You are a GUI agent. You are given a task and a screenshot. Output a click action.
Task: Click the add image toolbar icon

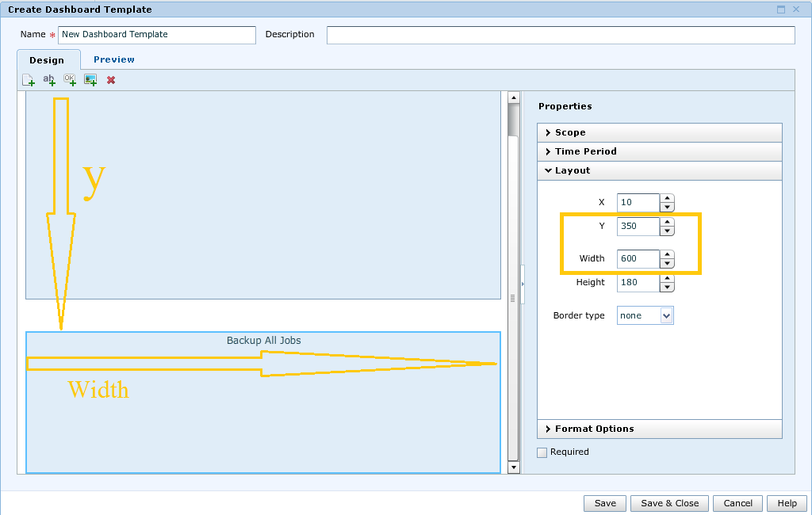click(x=90, y=80)
